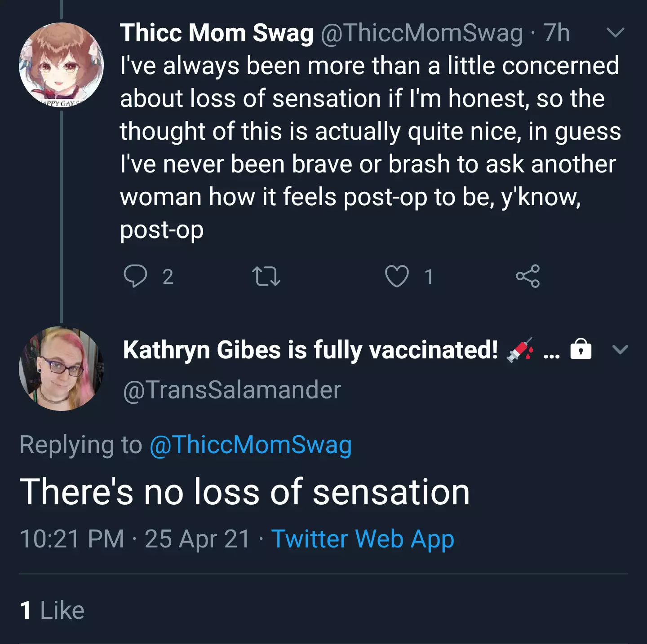
Task: Expand the chevron menu on Kathryn's reply
Action: point(620,349)
